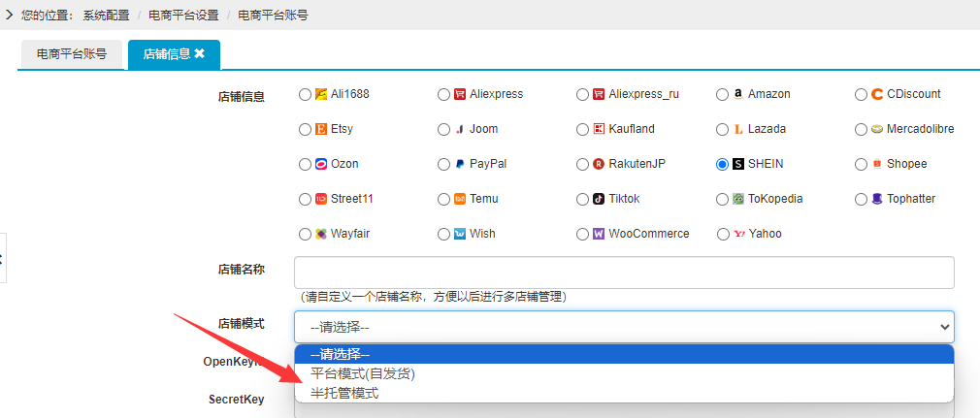Choose the Etsy radio button
This screenshot has width=980, height=418.
point(305,130)
